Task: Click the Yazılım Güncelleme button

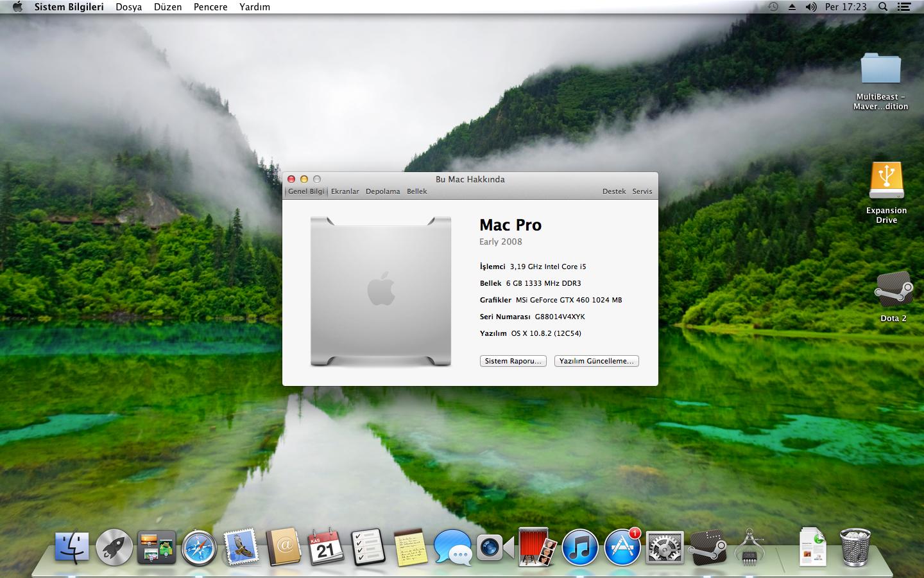Action: coord(597,361)
